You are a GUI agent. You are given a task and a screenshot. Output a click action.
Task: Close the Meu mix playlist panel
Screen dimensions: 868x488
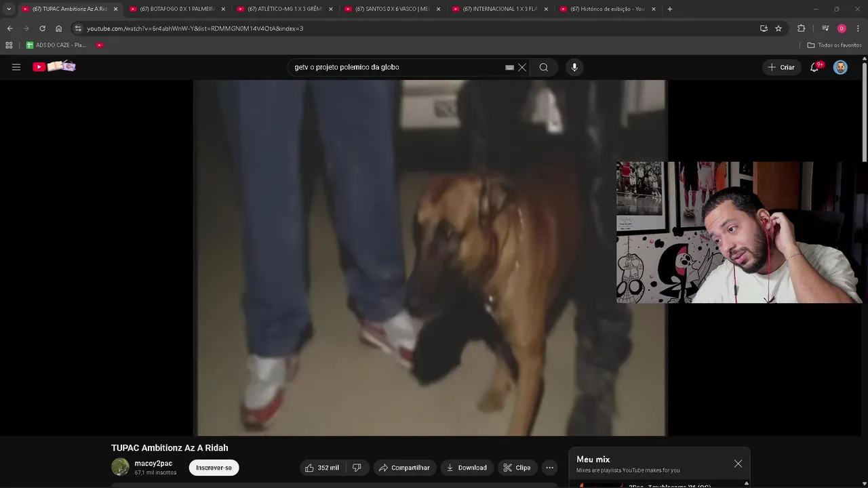(738, 464)
